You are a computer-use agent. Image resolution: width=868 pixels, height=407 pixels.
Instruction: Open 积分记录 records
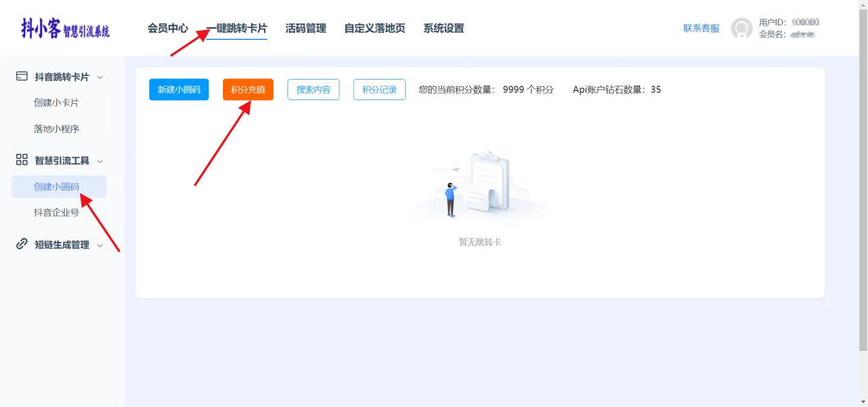click(379, 89)
